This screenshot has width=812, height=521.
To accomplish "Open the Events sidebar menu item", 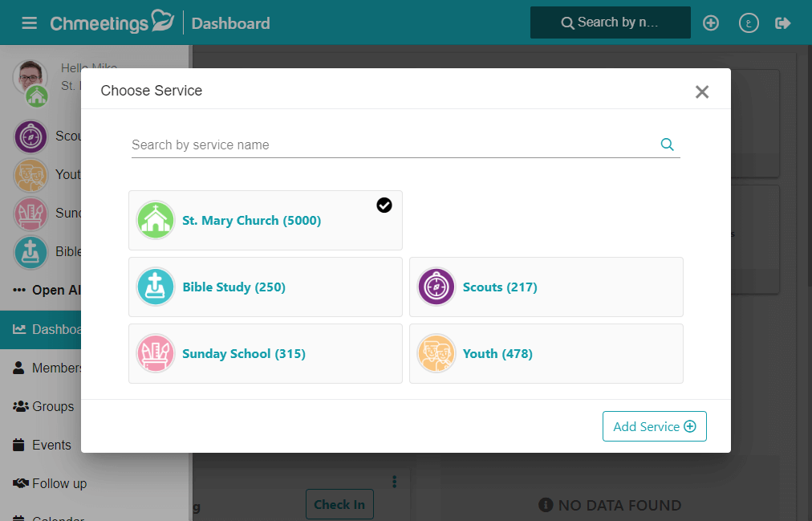I will pyautogui.click(x=40, y=445).
